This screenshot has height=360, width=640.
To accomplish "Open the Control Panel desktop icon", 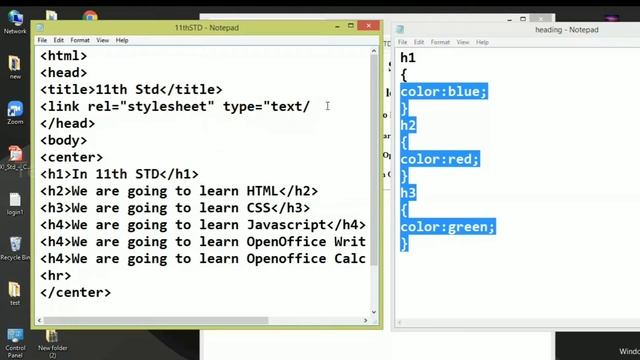I will click(15, 343).
